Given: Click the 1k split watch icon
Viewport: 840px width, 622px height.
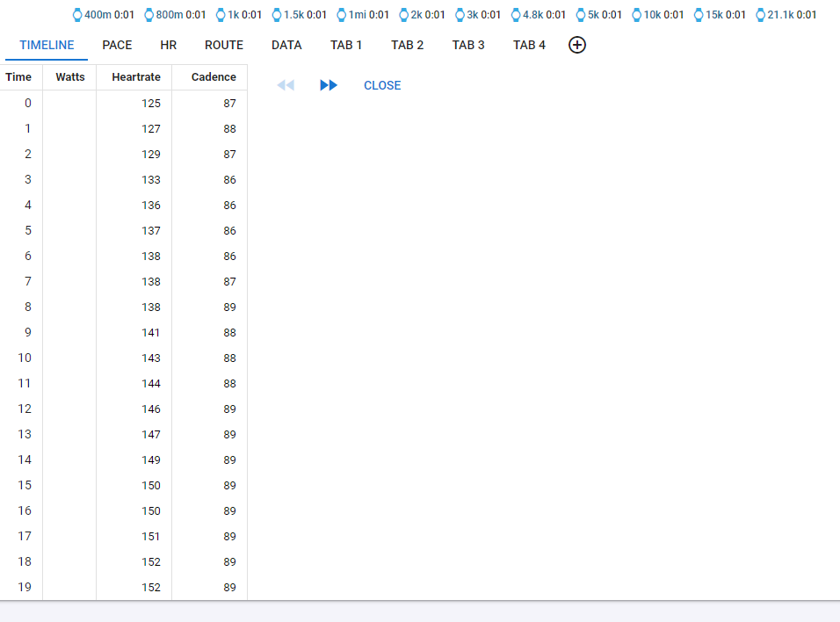Looking at the screenshot, I should coord(221,15).
